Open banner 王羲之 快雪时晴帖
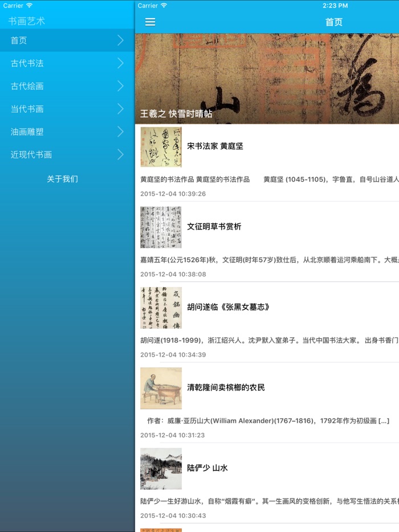 click(267, 79)
